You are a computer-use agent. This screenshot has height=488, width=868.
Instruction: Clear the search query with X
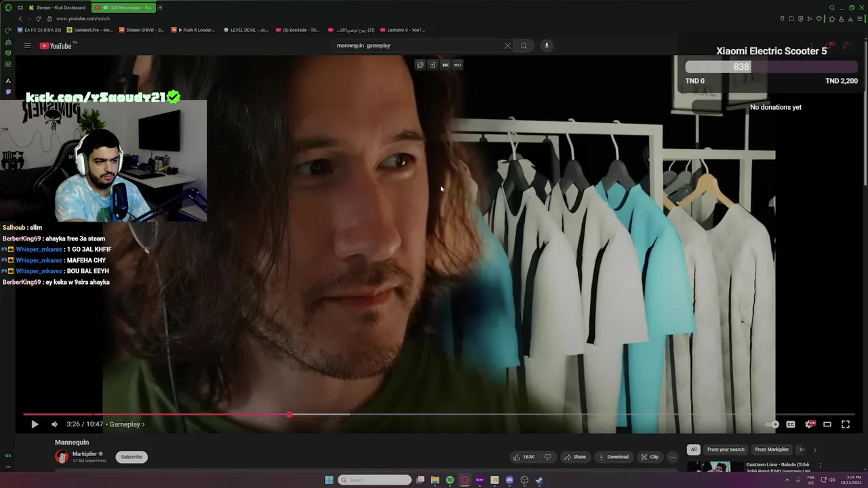507,45
